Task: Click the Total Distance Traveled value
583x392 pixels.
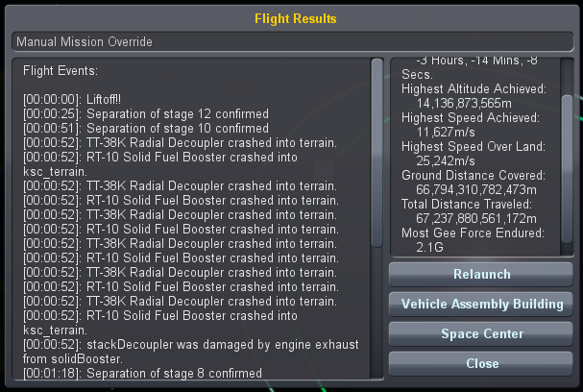Action: click(x=476, y=219)
